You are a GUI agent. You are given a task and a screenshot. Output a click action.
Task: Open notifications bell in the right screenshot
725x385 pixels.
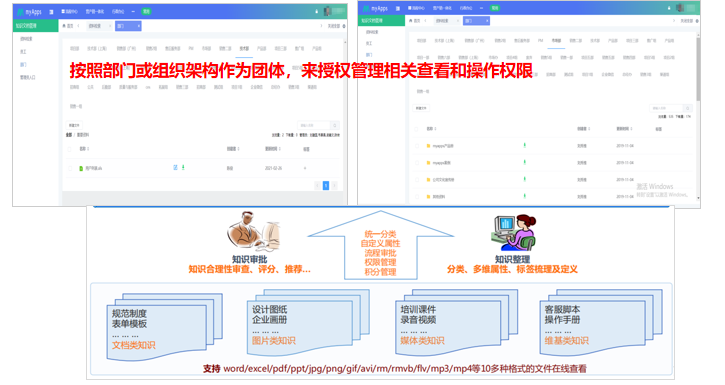(669, 8)
